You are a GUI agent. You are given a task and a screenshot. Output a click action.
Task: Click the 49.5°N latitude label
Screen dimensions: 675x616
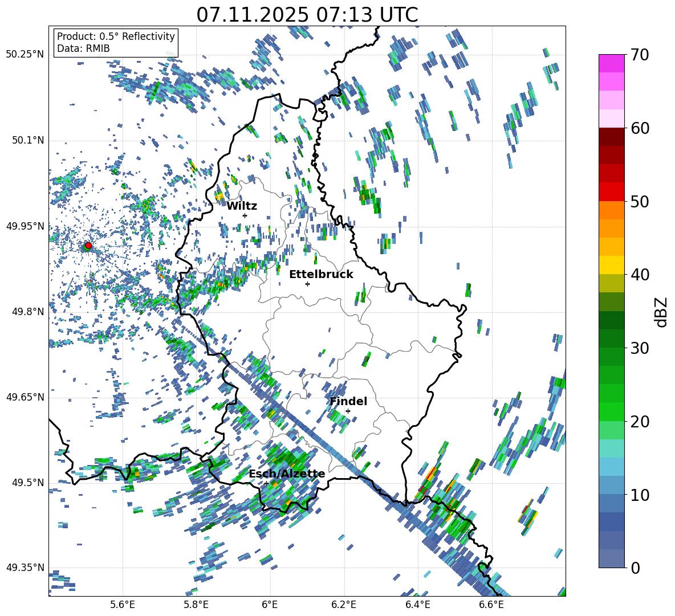coord(28,482)
